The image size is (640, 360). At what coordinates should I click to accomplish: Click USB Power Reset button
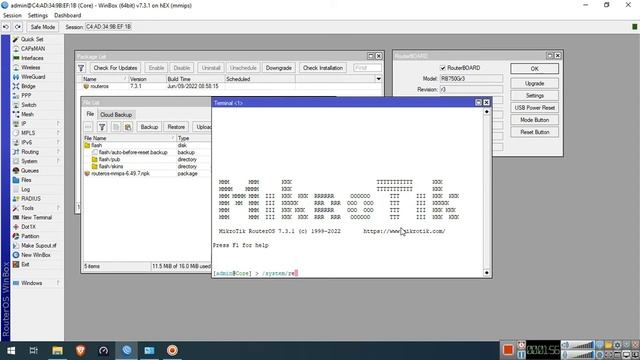(x=534, y=108)
